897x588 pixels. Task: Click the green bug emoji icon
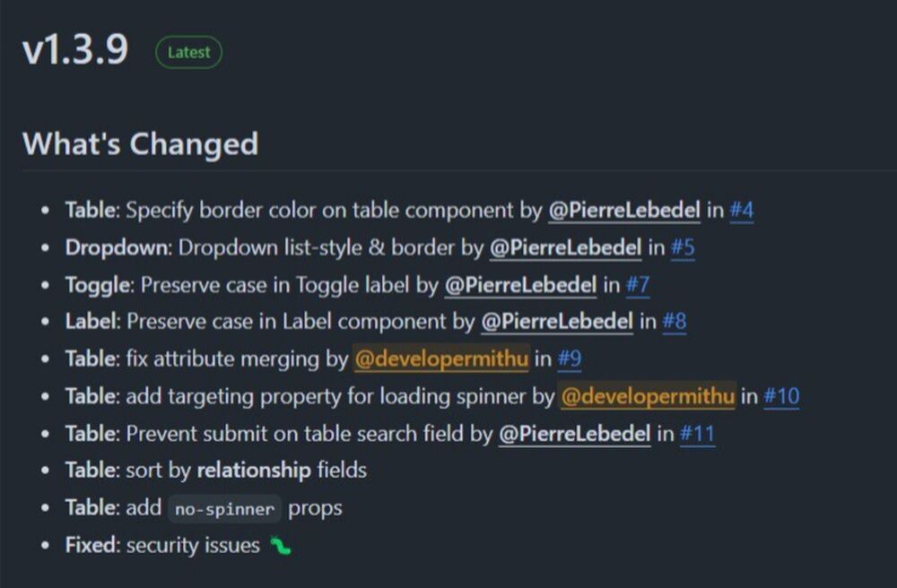[280, 546]
